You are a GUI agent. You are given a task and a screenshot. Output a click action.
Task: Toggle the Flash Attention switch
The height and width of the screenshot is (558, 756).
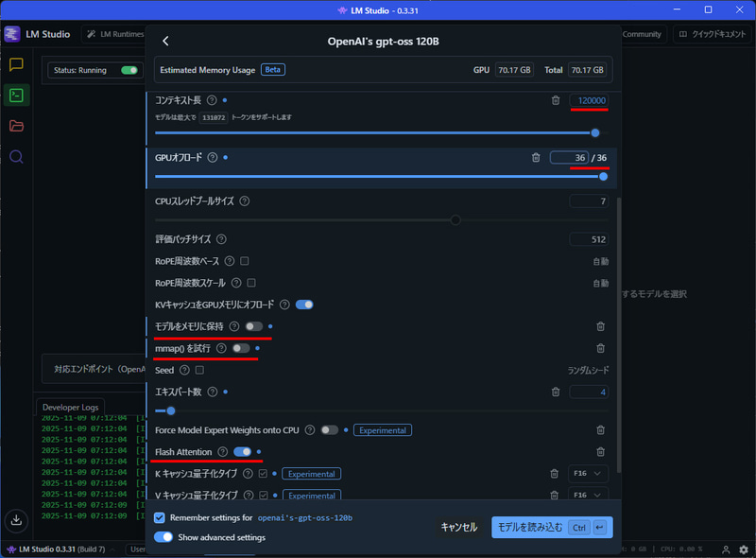243,452
